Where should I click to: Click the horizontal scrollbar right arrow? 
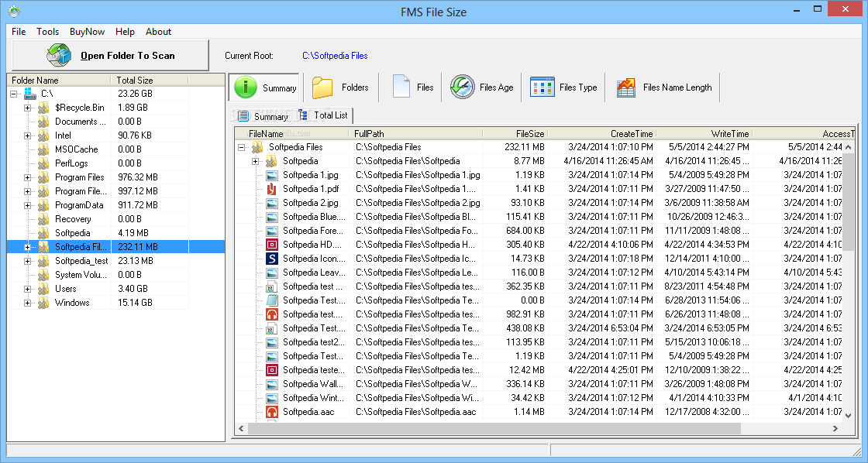click(835, 428)
